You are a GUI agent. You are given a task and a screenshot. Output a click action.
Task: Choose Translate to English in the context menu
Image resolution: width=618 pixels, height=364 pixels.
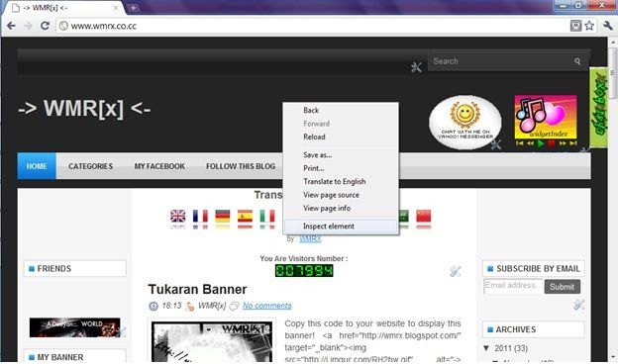(x=335, y=181)
